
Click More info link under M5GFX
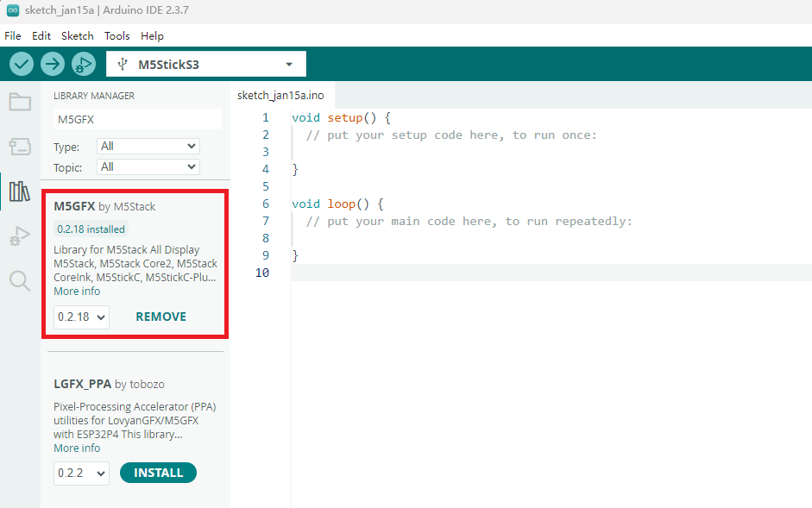(77, 292)
